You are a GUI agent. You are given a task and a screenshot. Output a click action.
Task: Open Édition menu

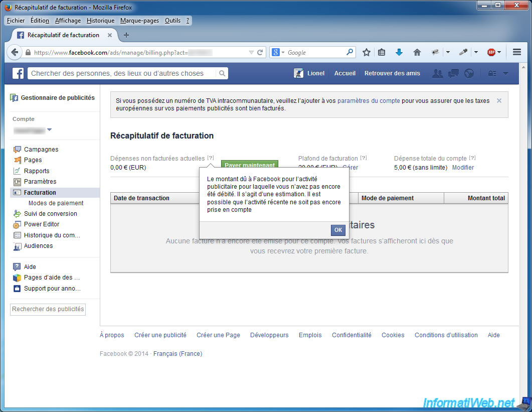(x=40, y=21)
